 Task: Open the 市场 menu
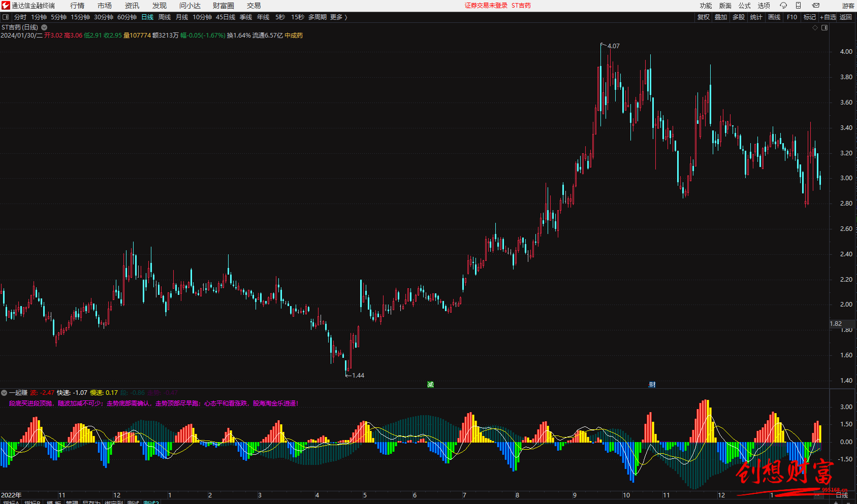click(105, 6)
